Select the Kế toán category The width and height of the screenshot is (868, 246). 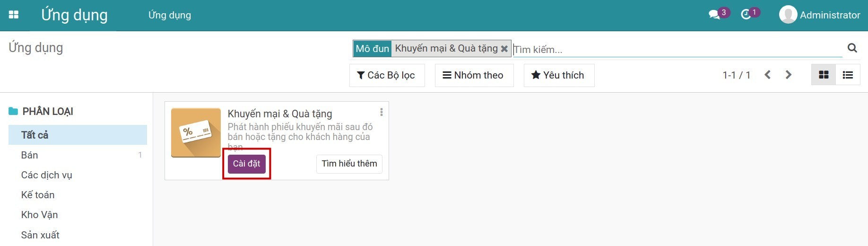tap(78, 195)
